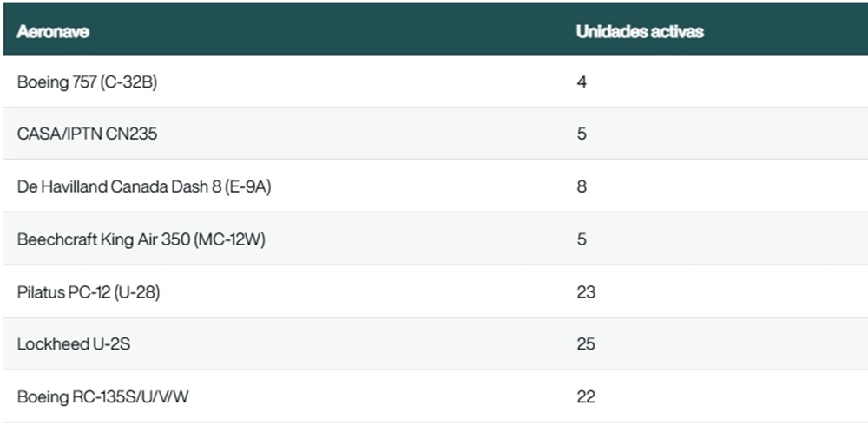The width and height of the screenshot is (868, 425).
Task: Click the active units value 4
Action: tap(582, 82)
